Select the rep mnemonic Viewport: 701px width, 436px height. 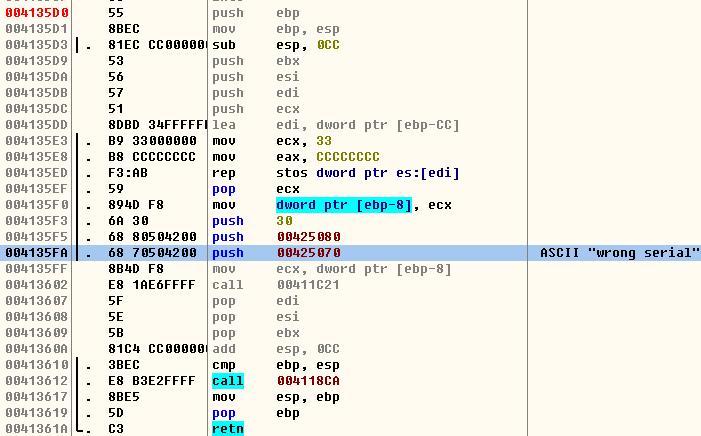224,173
